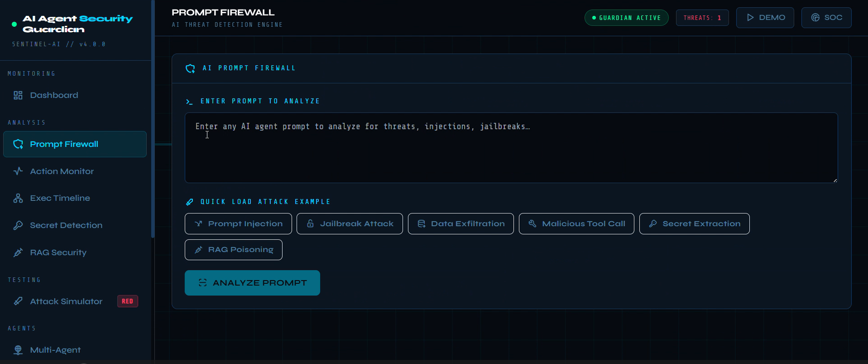Click the Multi-Agent icon in sidebar

coord(18,350)
